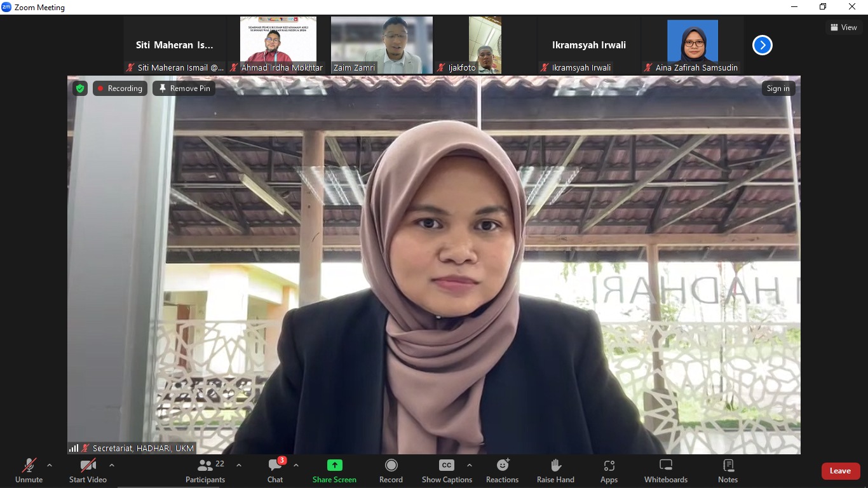Expand the caret next to Participants
The image size is (868, 488).
[239, 465]
